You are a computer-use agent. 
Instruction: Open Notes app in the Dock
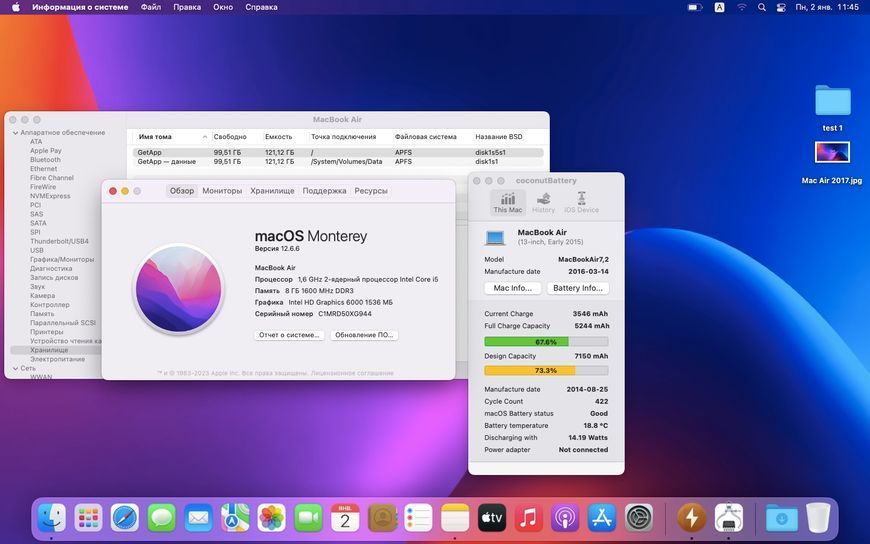tap(455, 518)
